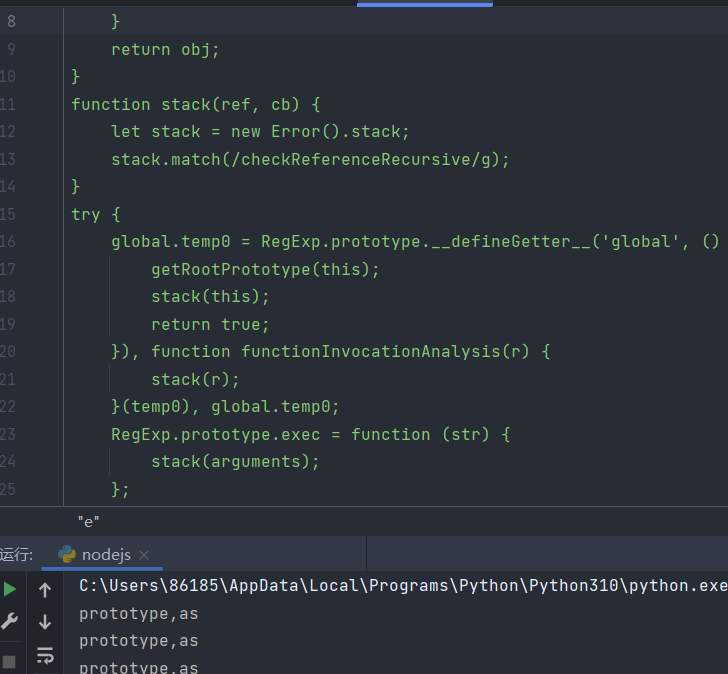Image resolution: width=728 pixels, height=674 pixels.
Task: Click 'functionInvocationAnalysis' function name
Action: click(370, 351)
